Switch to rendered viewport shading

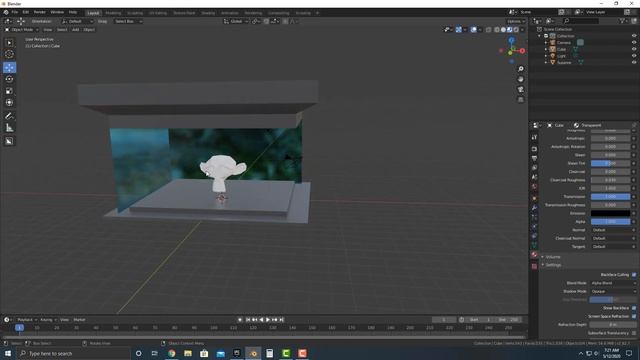(x=516, y=30)
